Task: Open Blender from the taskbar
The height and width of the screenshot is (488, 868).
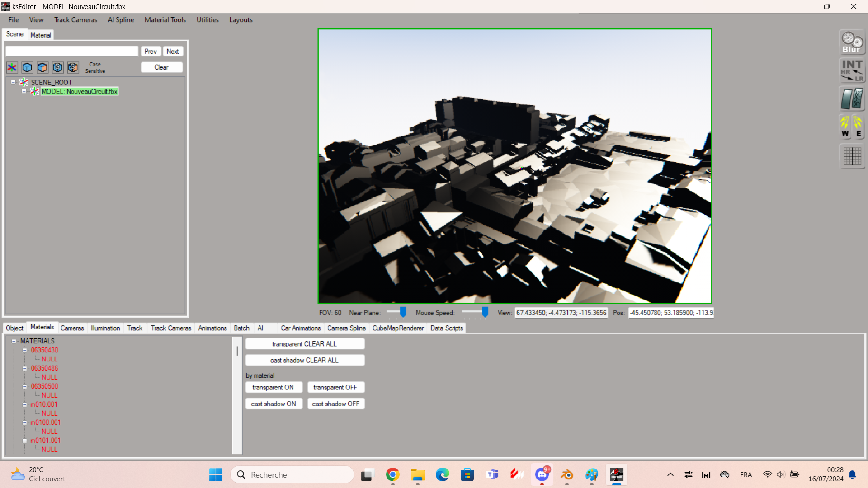Action: (567, 475)
